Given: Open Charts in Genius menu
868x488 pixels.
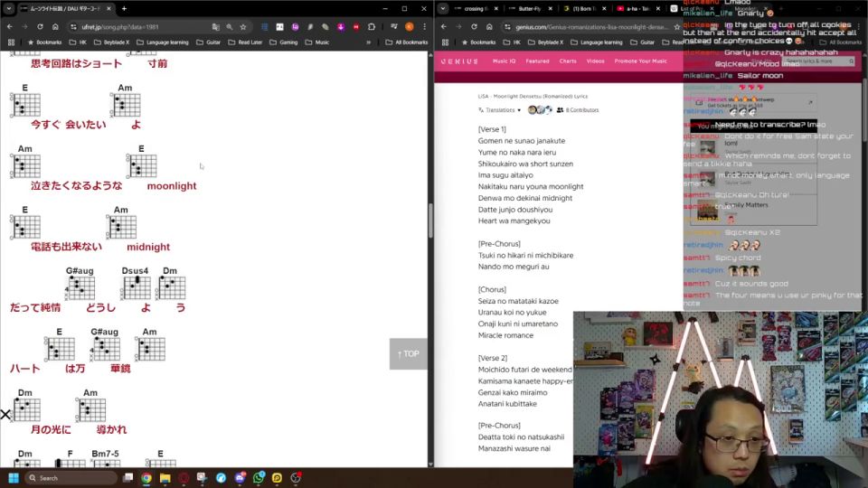Looking at the screenshot, I should coord(568,61).
